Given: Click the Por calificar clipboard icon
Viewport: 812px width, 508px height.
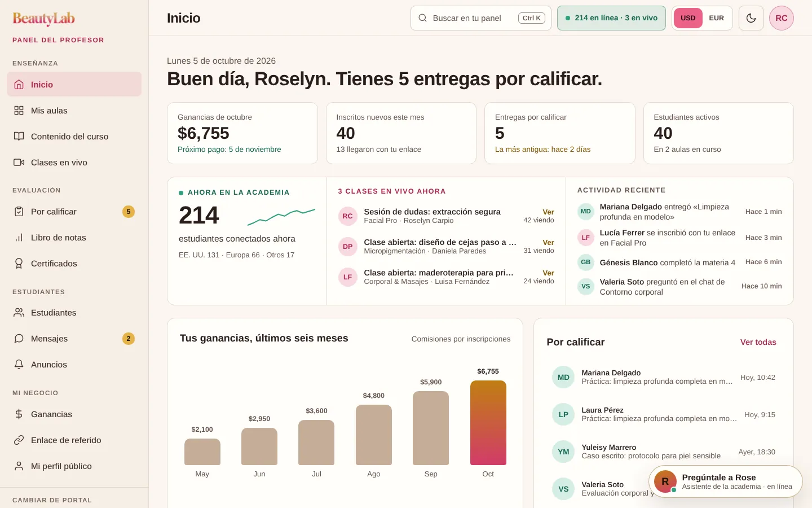Looking at the screenshot, I should (19, 212).
